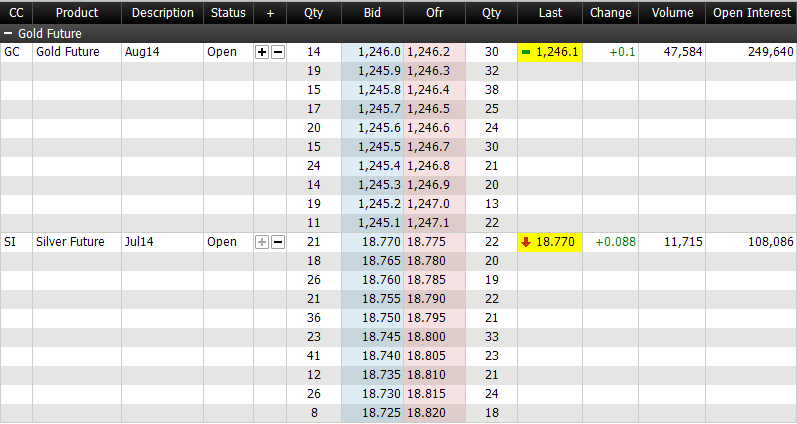Click the Aug14 description cell
Screen dimensions: 797x424
click(x=142, y=52)
